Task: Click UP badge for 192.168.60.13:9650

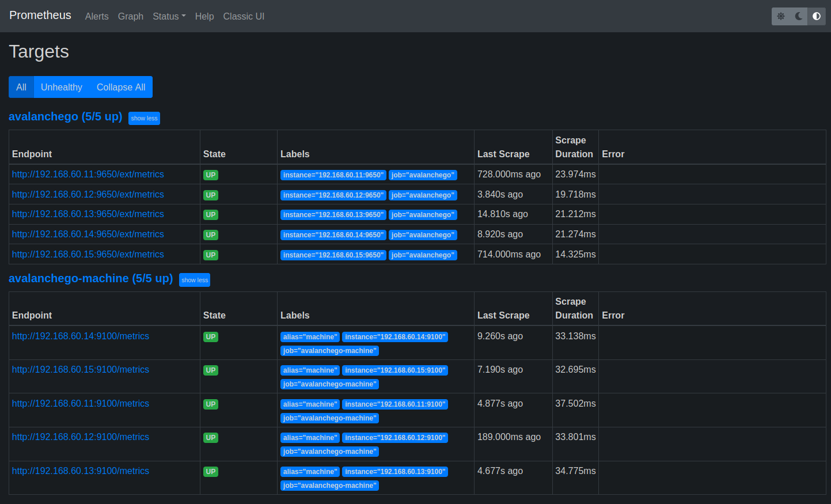Action: coord(211,215)
